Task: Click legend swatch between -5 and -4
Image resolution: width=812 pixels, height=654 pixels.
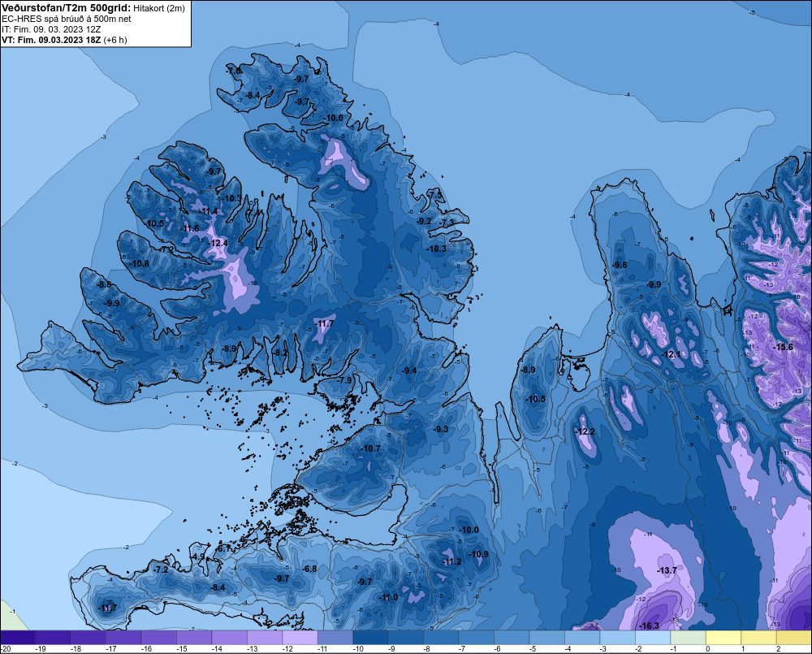Action: [546, 638]
